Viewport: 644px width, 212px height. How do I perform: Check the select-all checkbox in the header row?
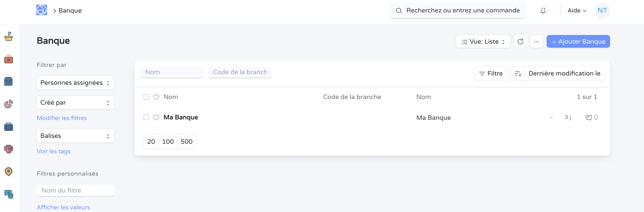146,97
